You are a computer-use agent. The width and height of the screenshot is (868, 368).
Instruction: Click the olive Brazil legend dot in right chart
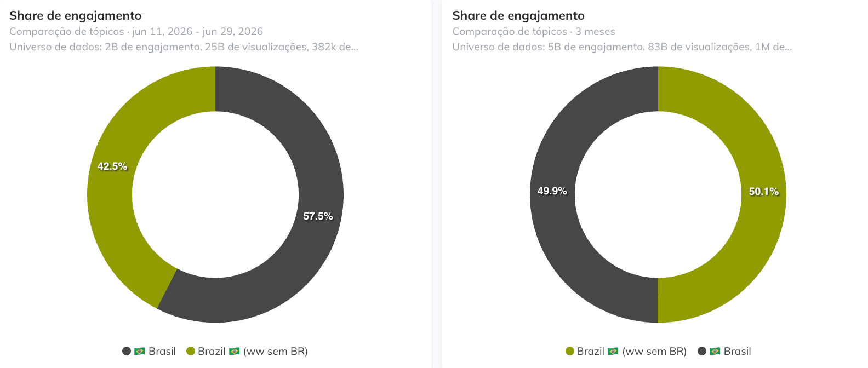click(570, 351)
